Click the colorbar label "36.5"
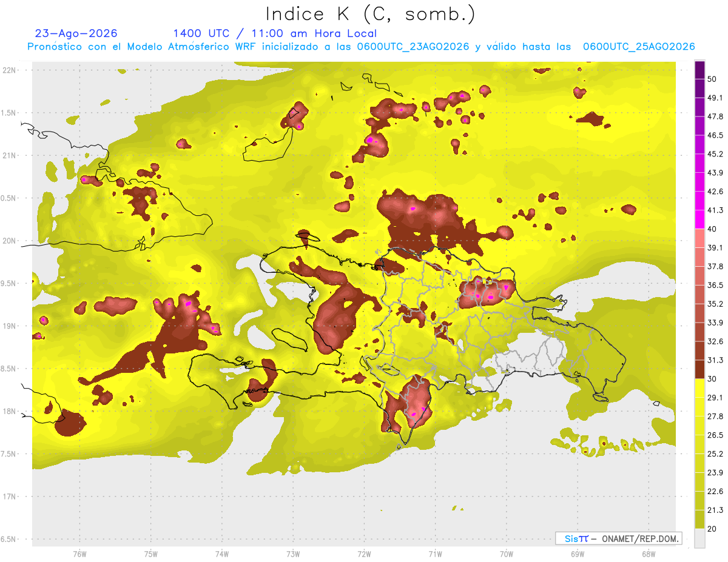Screen dimensions: 728x562 click(715, 285)
